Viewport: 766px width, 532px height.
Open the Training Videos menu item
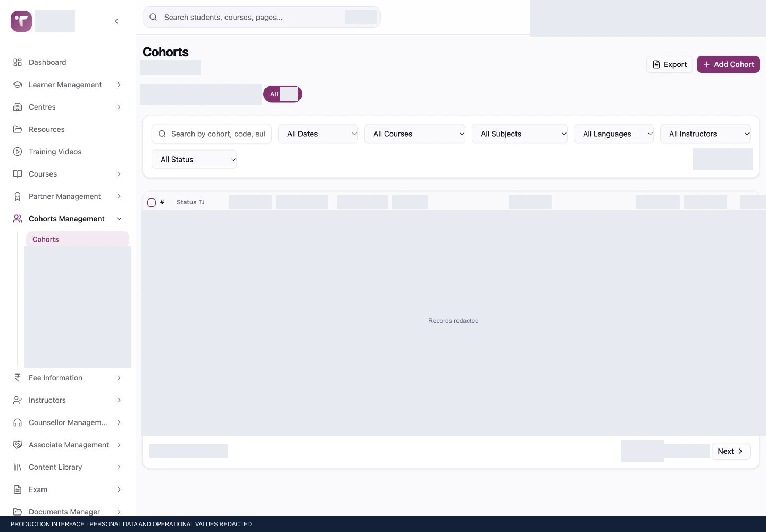pyautogui.click(x=68, y=152)
